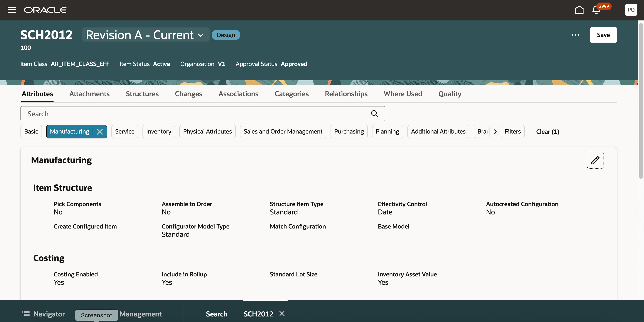Enable the Purchasing filter chip
This screenshot has height=322, width=644.
349,131
